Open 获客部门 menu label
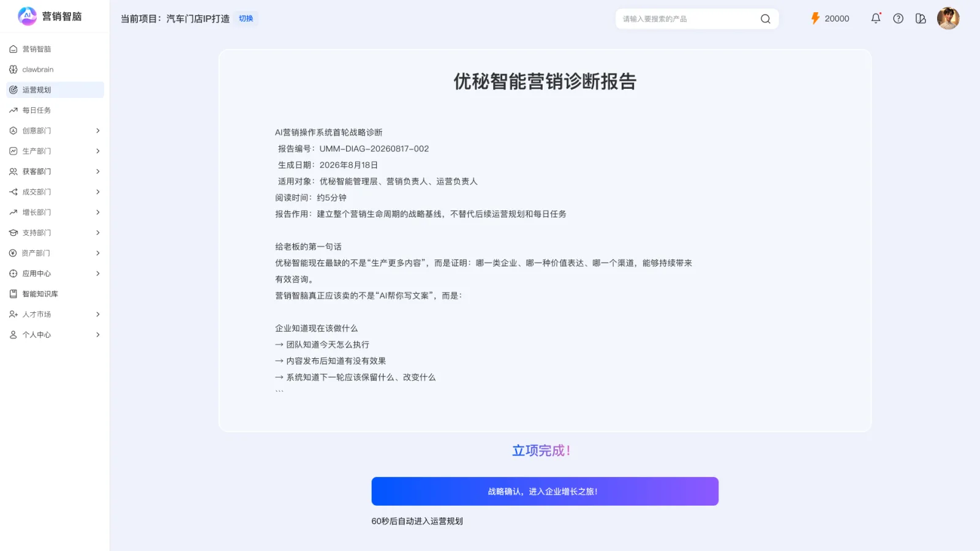Viewport: 980px width, 551px height. coord(37,171)
